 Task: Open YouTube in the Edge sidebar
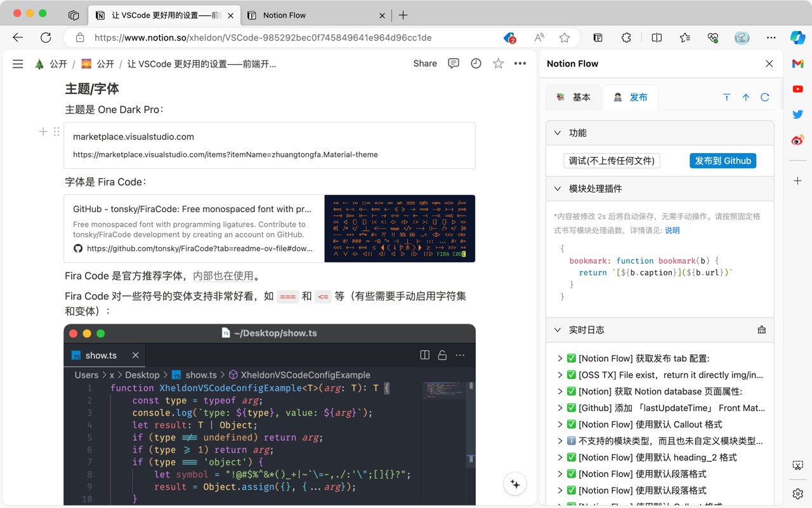click(x=798, y=90)
